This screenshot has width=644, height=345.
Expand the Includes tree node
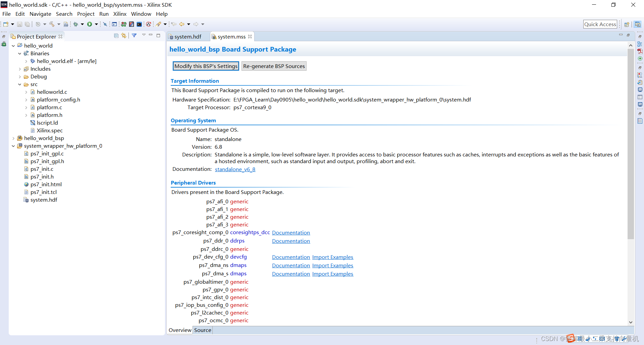tap(20, 69)
